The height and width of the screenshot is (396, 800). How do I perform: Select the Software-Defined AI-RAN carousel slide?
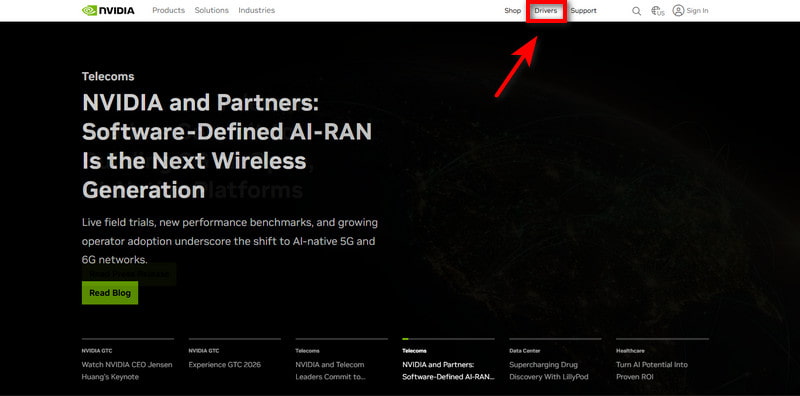pos(448,360)
